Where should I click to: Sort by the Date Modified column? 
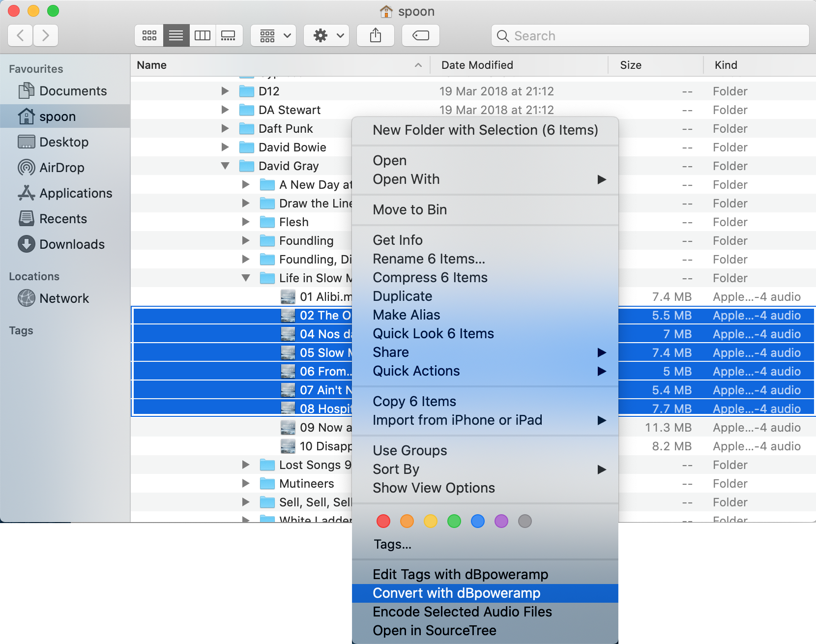(477, 65)
